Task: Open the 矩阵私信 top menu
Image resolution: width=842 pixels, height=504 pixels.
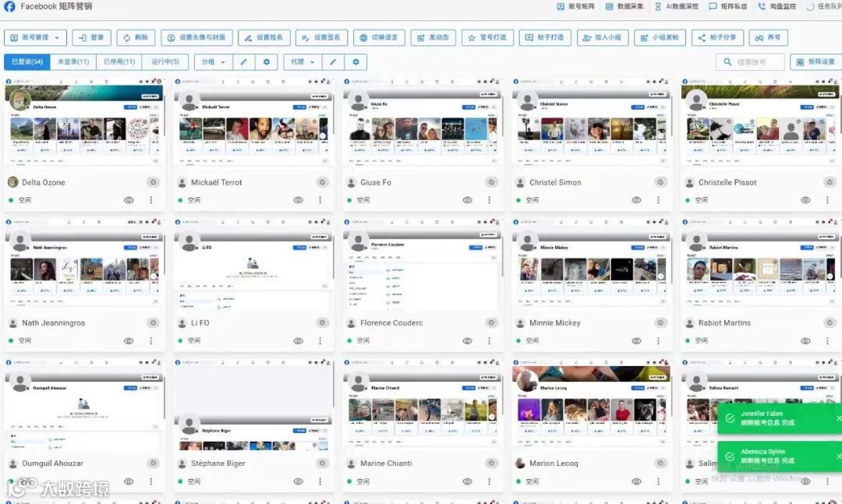Action: pyautogui.click(x=727, y=6)
